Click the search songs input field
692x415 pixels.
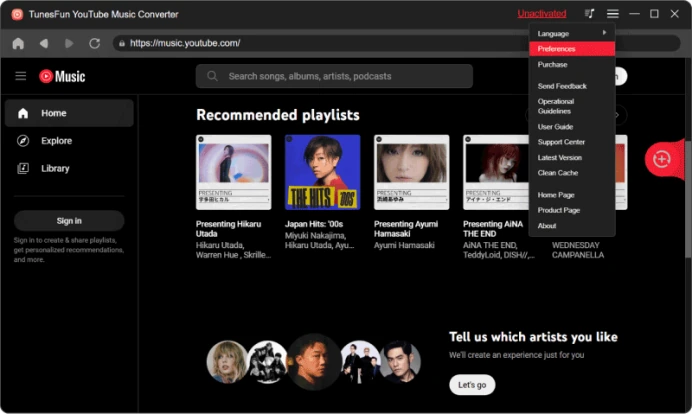pos(334,76)
